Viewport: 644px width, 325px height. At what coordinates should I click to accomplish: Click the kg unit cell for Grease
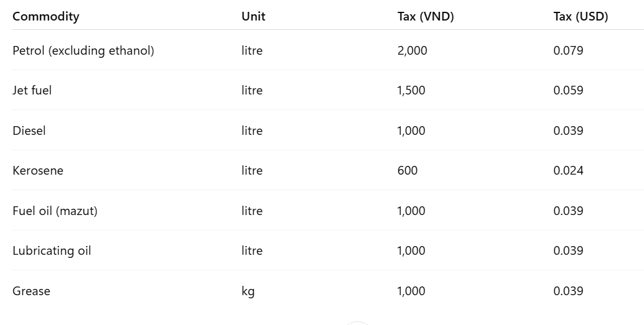click(x=248, y=291)
